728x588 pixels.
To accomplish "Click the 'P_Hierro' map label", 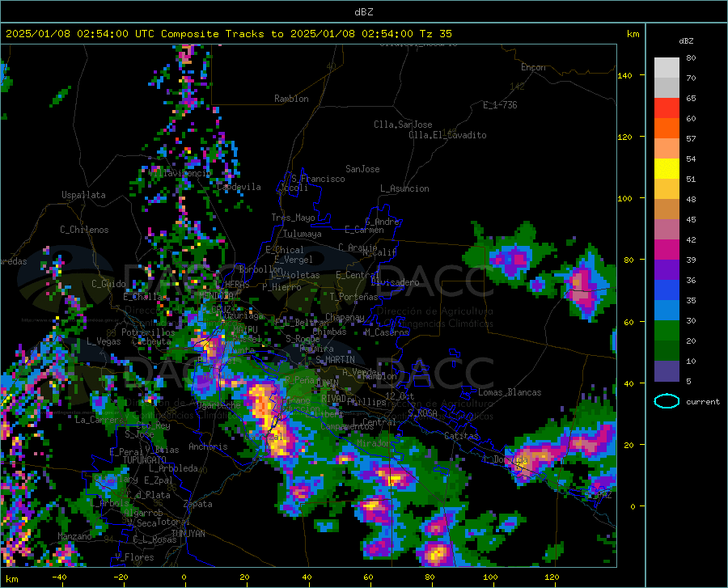I will coord(281,287).
